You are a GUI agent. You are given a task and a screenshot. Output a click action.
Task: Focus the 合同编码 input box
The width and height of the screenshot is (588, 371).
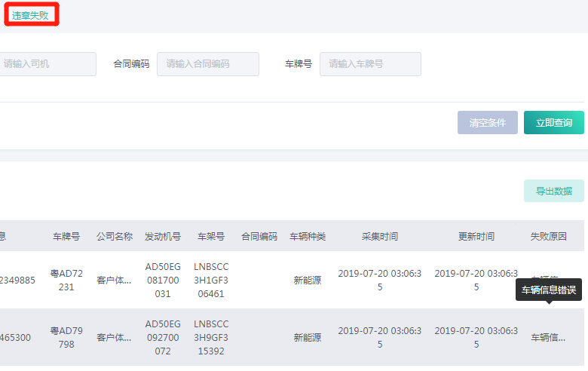tap(207, 64)
